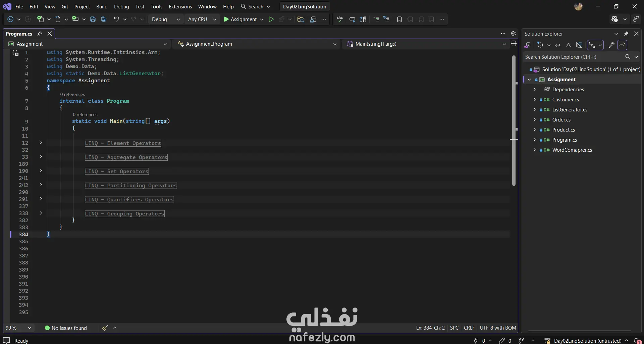Select WordComaprer.cs in Solution Explorer
Screen dimensions: 644x344
coord(572,150)
